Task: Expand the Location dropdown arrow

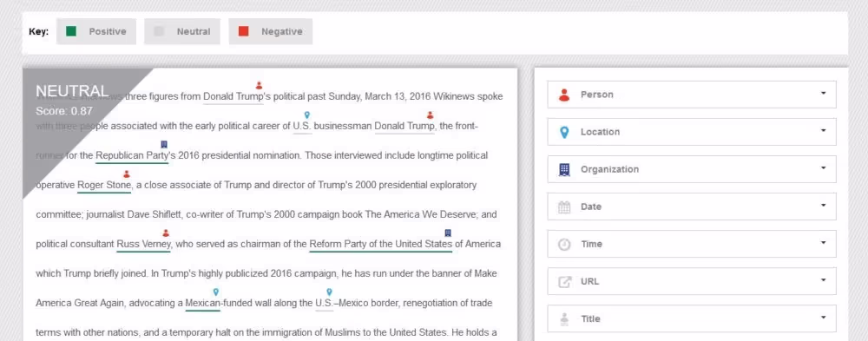Action: tap(823, 131)
